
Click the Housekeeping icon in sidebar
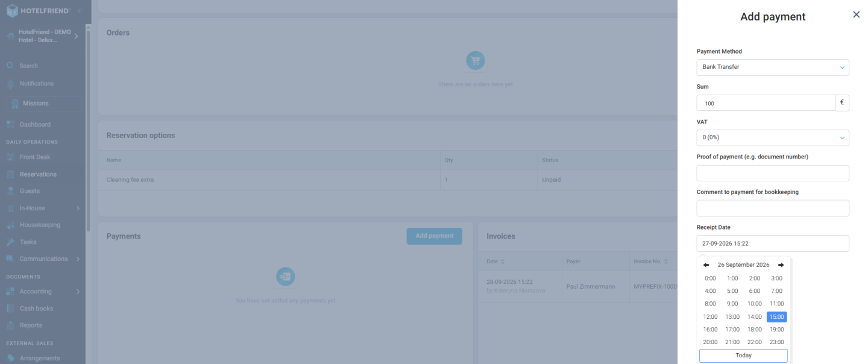(10, 225)
